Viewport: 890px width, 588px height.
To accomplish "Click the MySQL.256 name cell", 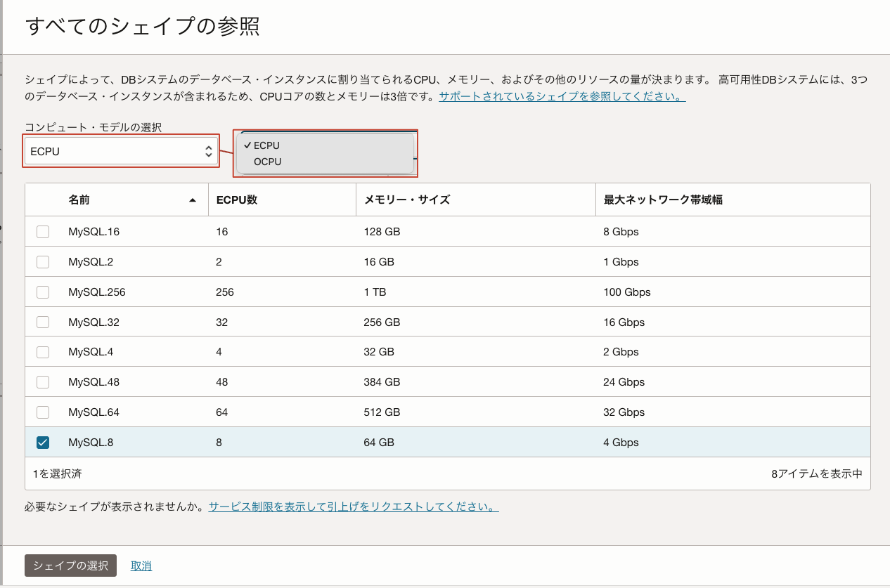I will pos(96,292).
